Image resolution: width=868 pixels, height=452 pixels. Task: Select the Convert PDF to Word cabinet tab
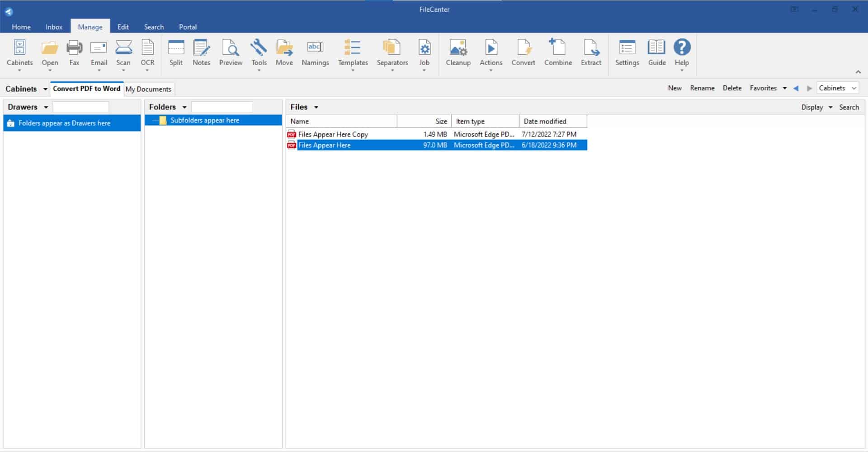point(86,89)
